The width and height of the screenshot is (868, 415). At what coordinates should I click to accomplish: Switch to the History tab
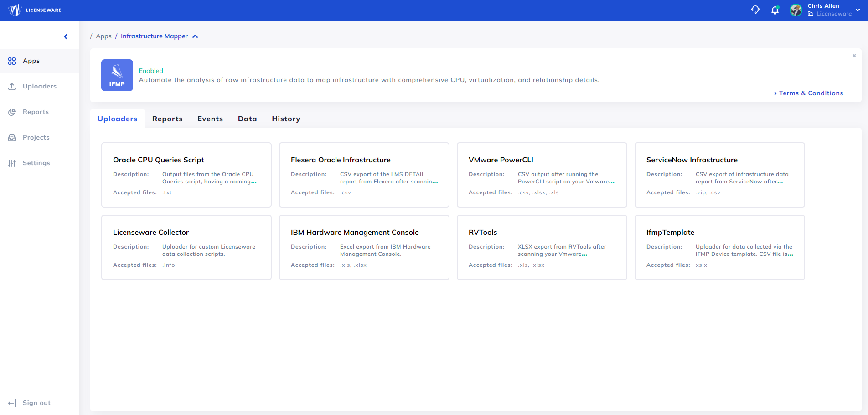(x=286, y=119)
